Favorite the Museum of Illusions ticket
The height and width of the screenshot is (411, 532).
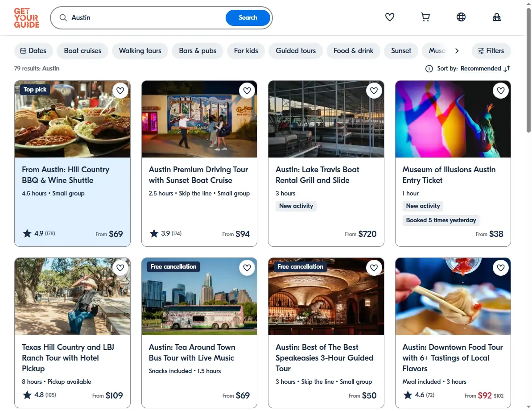[x=501, y=91]
